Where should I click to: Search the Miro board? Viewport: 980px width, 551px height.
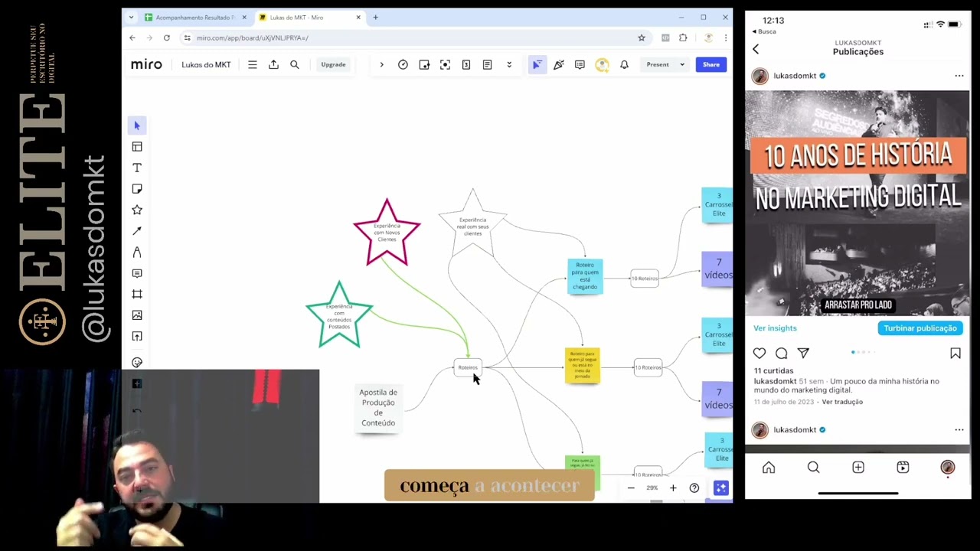295,65
